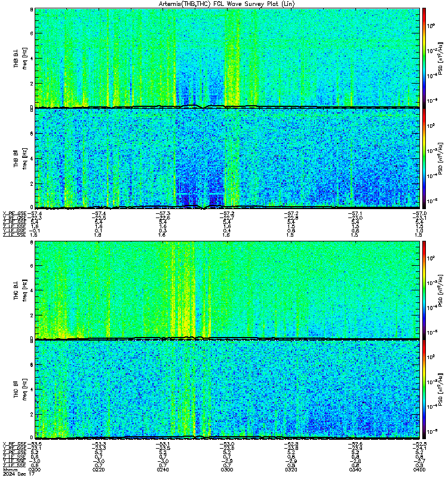The image size is (448, 478).
Task: Click the THB X_RE_GSE value -57.3
Action: tap(162, 213)
